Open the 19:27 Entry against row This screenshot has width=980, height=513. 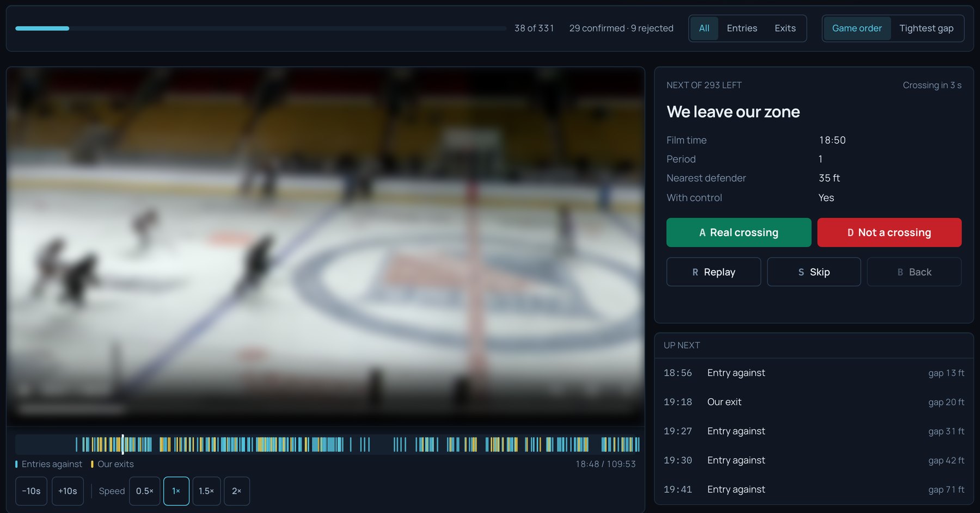click(x=814, y=431)
